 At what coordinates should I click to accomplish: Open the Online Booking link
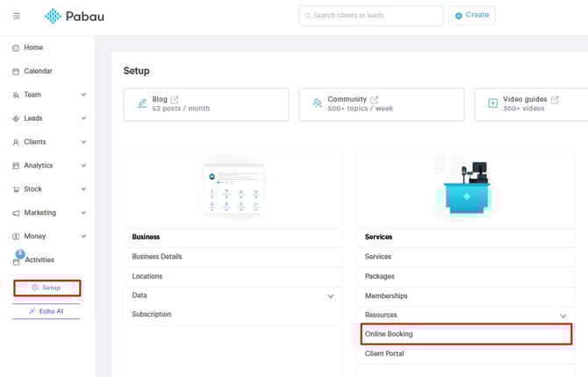[x=389, y=334]
